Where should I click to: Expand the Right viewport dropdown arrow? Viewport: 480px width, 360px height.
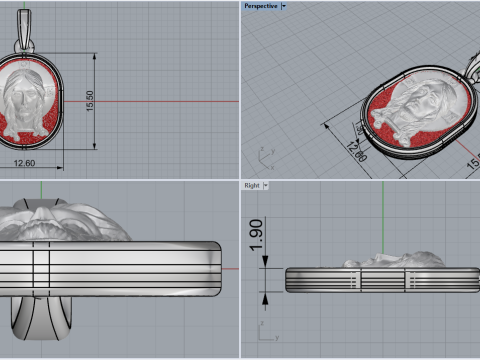266,186
